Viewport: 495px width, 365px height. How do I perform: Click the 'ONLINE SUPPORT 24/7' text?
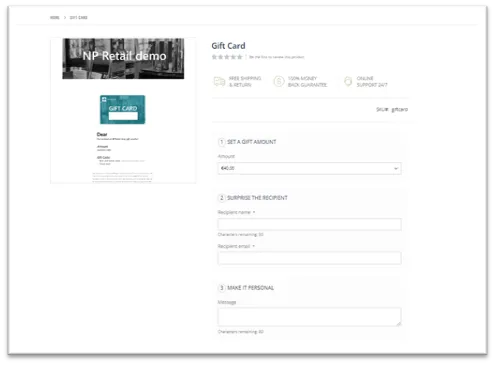click(x=372, y=82)
